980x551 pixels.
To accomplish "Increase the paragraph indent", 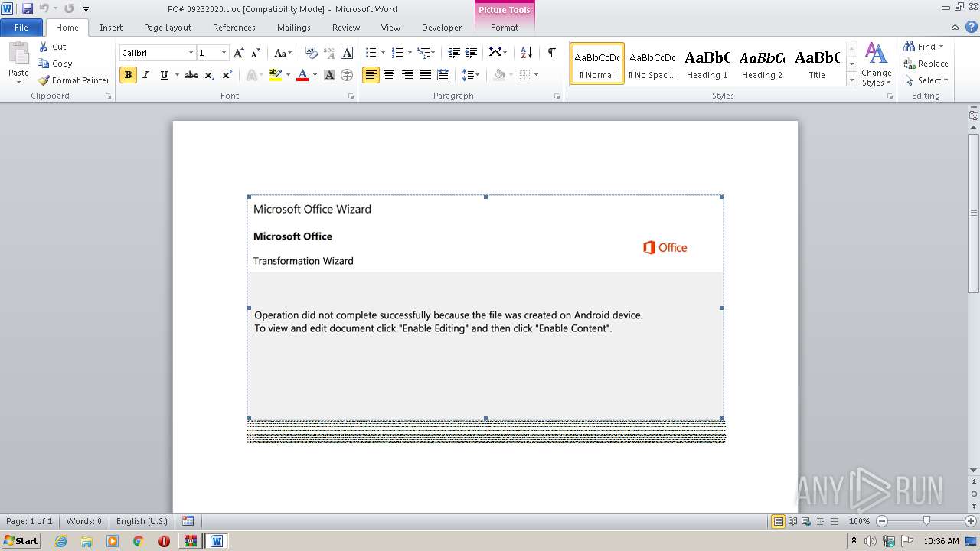I will pos(472,53).
